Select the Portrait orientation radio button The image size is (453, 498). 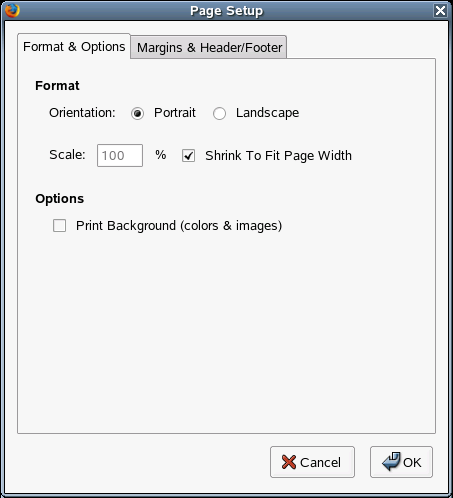(137, 113)
